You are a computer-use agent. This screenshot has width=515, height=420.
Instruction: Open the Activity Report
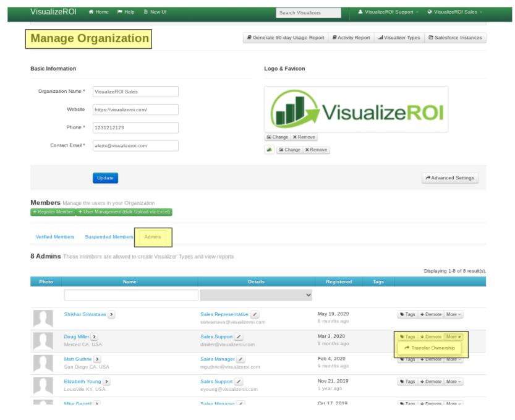[x=351, y=38]
